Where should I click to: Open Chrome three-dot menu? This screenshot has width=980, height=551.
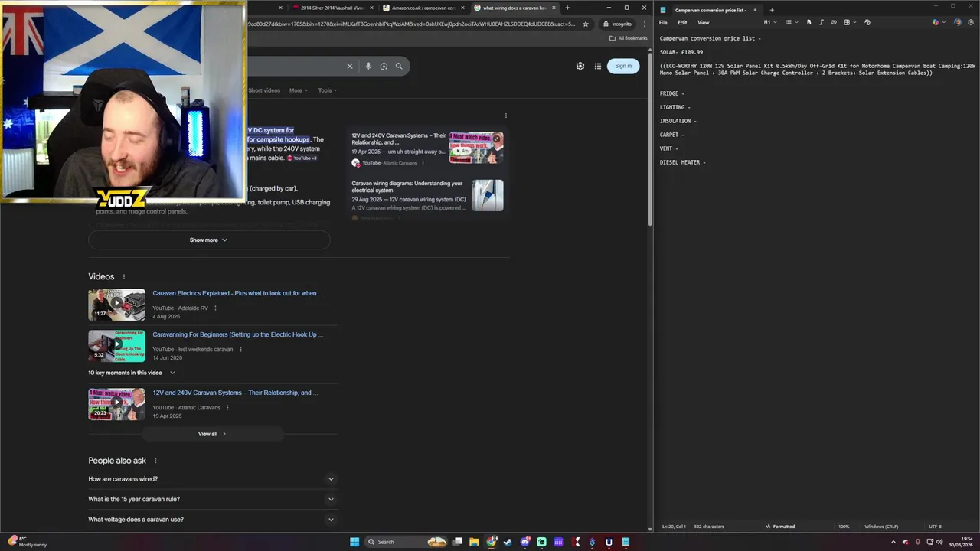click(x=645, y=24)
